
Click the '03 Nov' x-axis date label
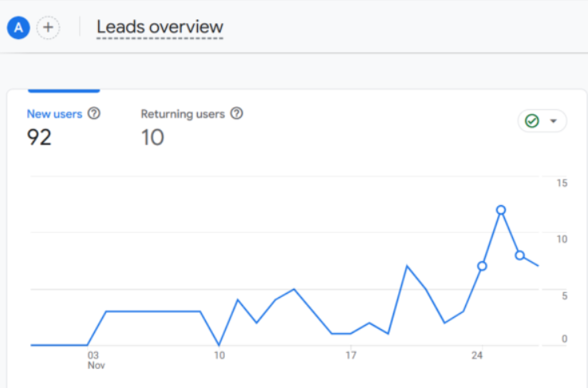pos(96,360)
